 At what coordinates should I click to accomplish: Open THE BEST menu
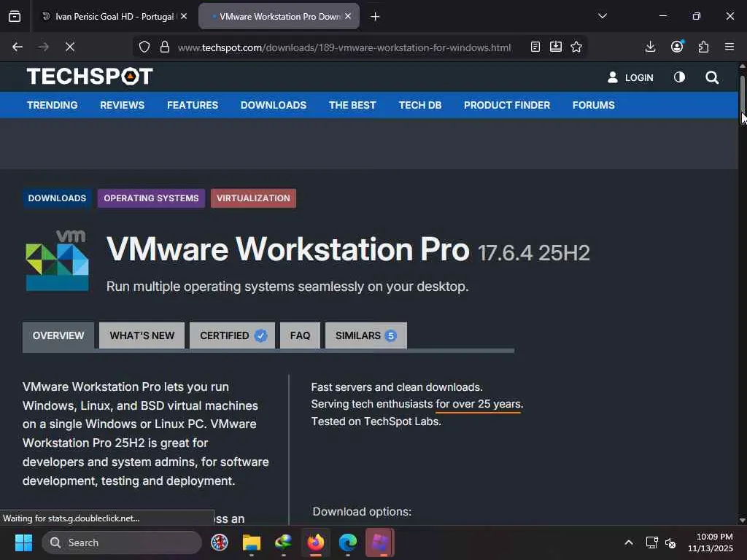tap(352, 105)
